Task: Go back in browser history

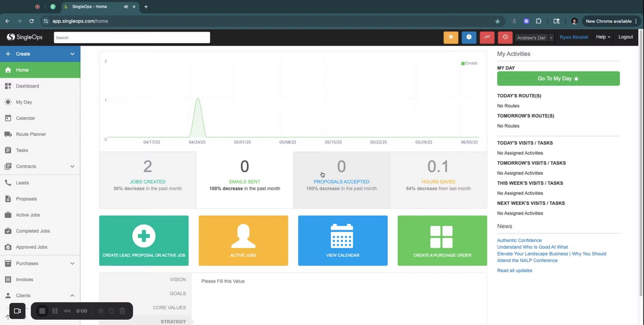Action: [7, 21]
